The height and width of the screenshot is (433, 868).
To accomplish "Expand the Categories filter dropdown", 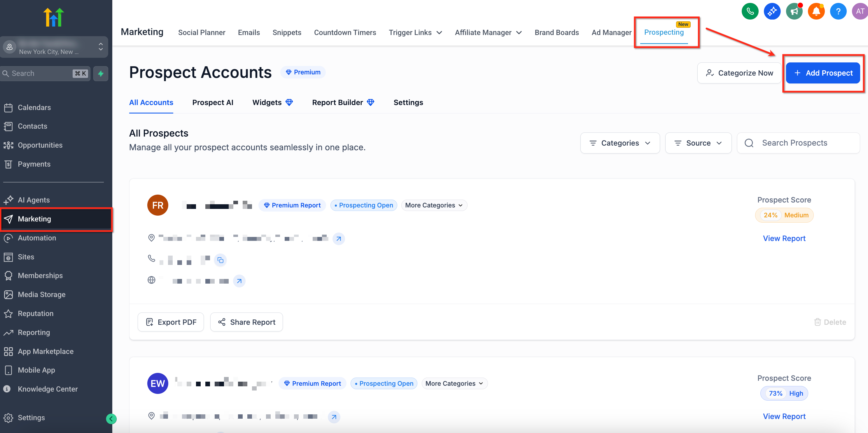I will pyautogui.click(x=620, y=143).
